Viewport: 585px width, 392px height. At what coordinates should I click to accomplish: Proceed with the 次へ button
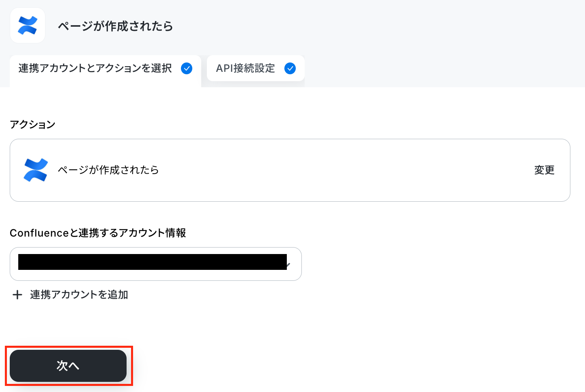tap(68, 366)
